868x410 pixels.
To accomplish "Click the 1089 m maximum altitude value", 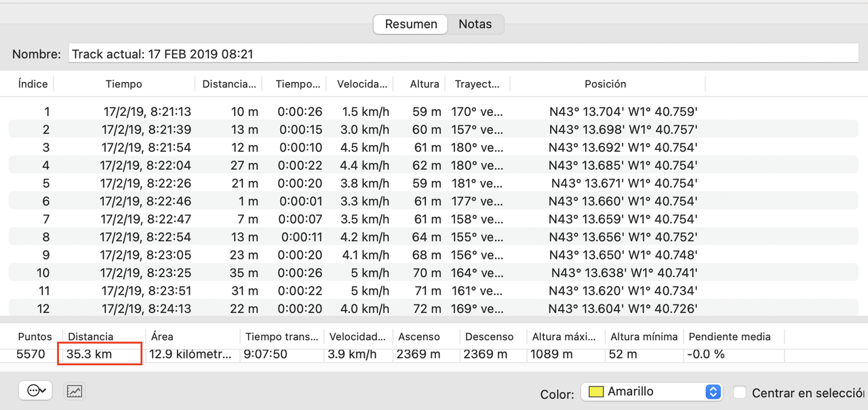I will [551, 354].
